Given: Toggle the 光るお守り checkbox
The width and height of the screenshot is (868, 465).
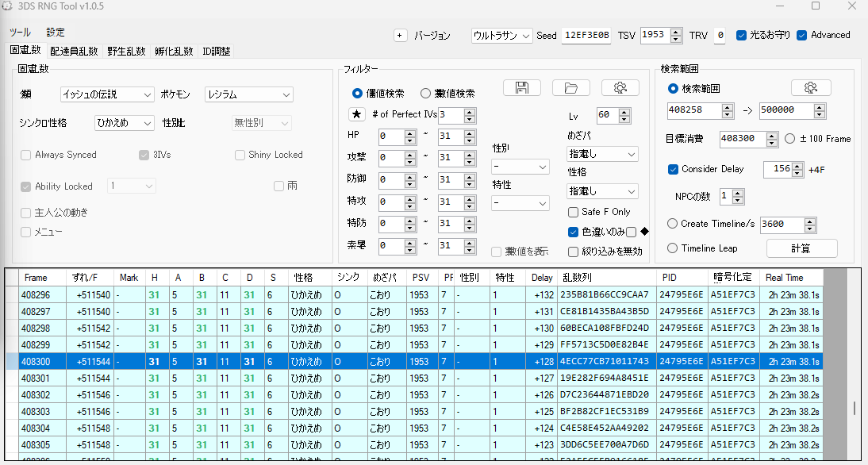Looking at the screenshot, I should (x=741, y=35).
